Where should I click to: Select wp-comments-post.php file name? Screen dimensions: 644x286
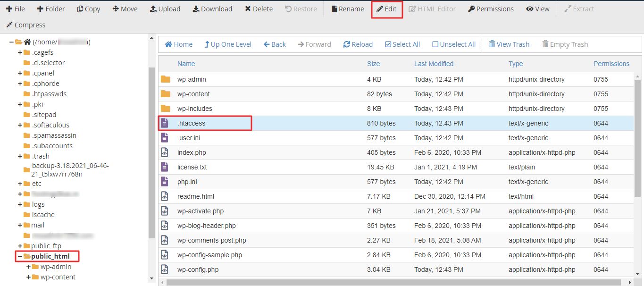pyautogui.click(x=212, y=240)
